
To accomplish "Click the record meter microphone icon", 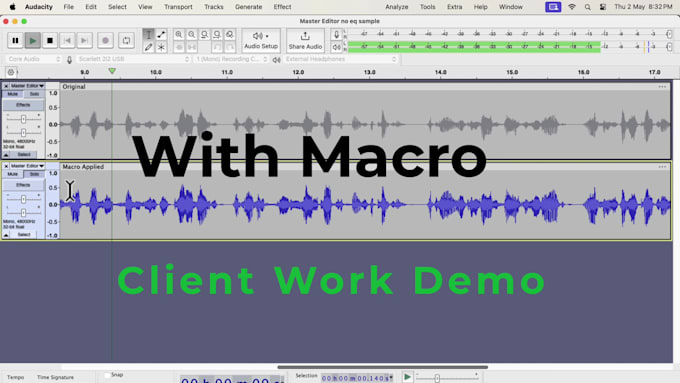I will coord(336,34).
